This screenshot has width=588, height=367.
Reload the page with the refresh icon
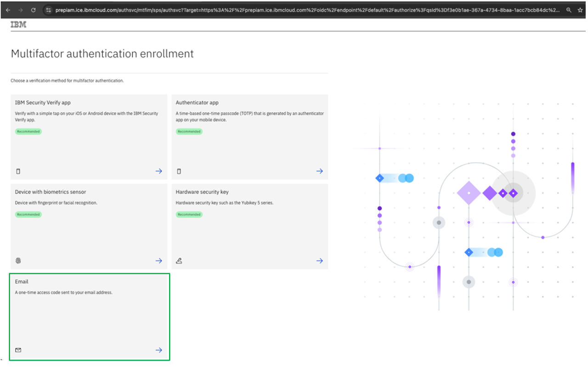click(x=34, y=10)
